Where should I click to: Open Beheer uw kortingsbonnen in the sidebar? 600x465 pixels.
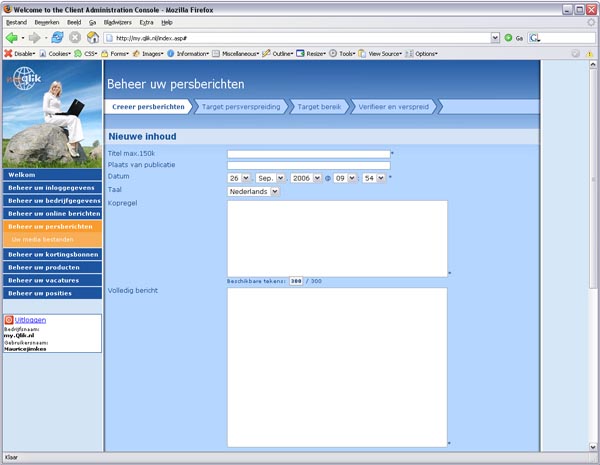(52, 254)
